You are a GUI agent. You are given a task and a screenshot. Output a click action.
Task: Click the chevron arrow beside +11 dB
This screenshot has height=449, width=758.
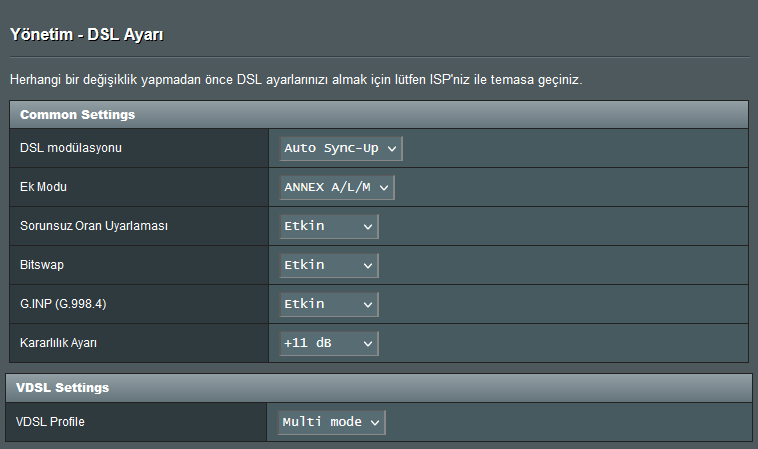tap(368, 344)
